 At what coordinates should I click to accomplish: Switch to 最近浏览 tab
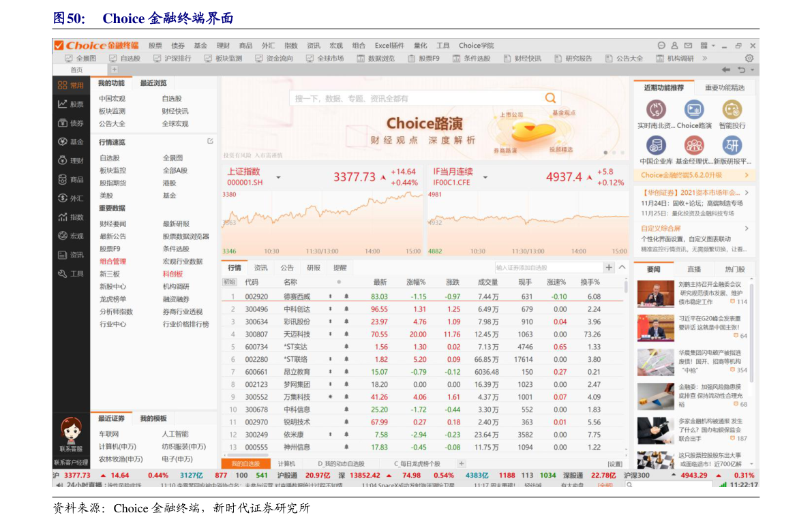[x=153, y=83]
